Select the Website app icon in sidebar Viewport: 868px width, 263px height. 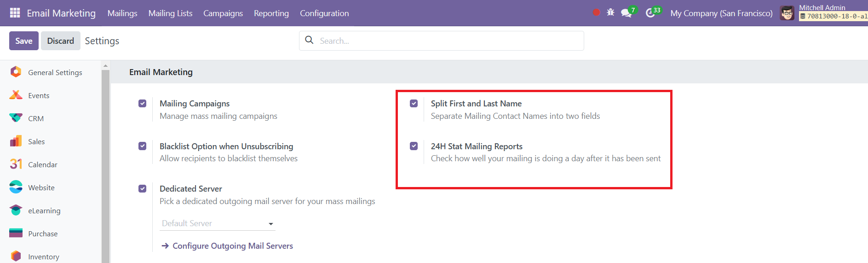pos(16,187)
